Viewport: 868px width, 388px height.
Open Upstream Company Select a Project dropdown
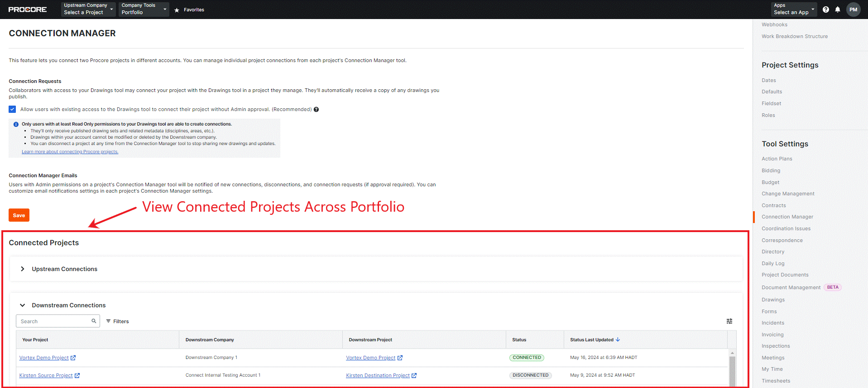point(88,9)
